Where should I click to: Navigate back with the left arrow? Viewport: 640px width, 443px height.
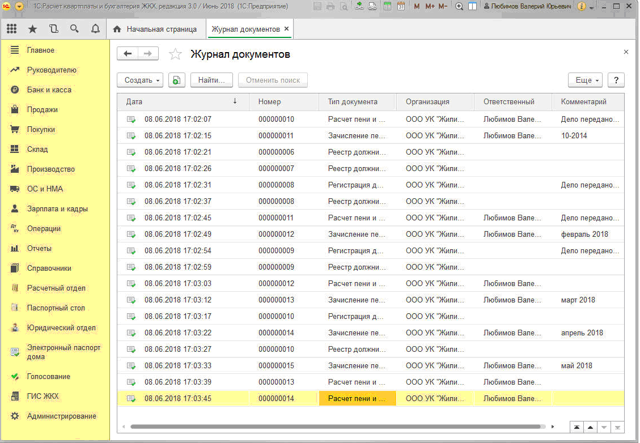127,54
